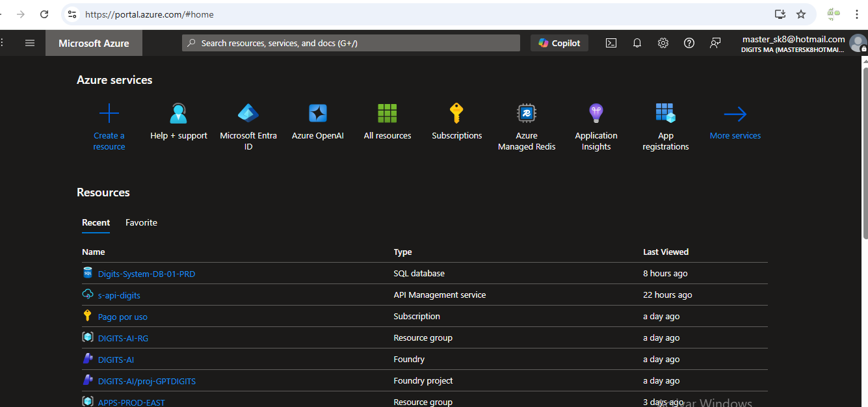Click the Type column header
This screenshot has width=868, height=407.
[402, 252]
